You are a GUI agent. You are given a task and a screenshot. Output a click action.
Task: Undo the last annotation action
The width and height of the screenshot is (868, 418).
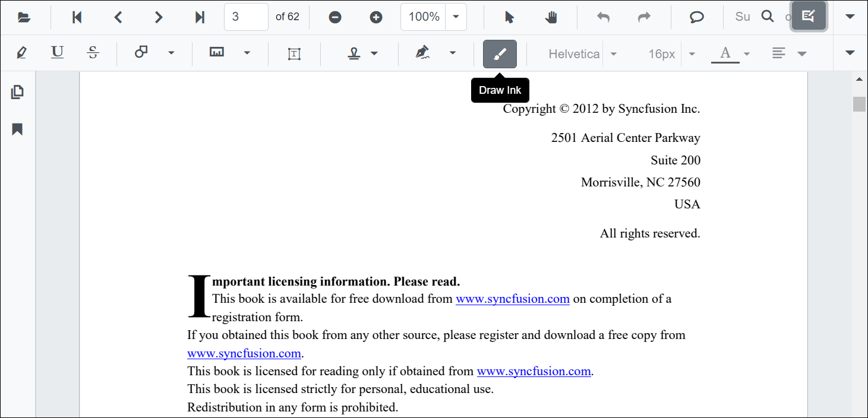[x=603, y=17]
